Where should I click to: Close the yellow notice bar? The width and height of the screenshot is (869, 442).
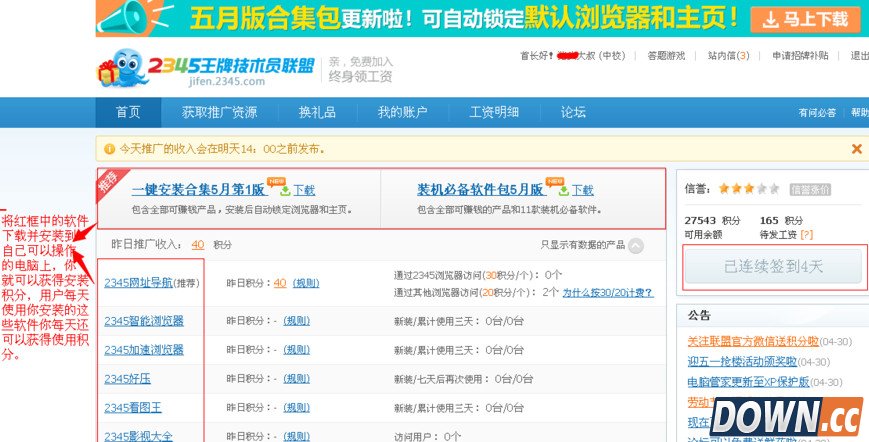[856, 148]
